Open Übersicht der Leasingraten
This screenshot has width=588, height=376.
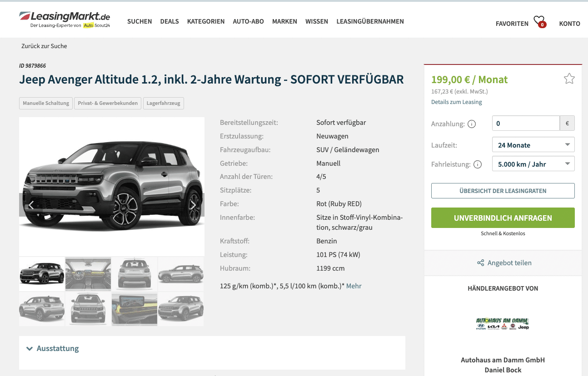click(x=503, y=191)
